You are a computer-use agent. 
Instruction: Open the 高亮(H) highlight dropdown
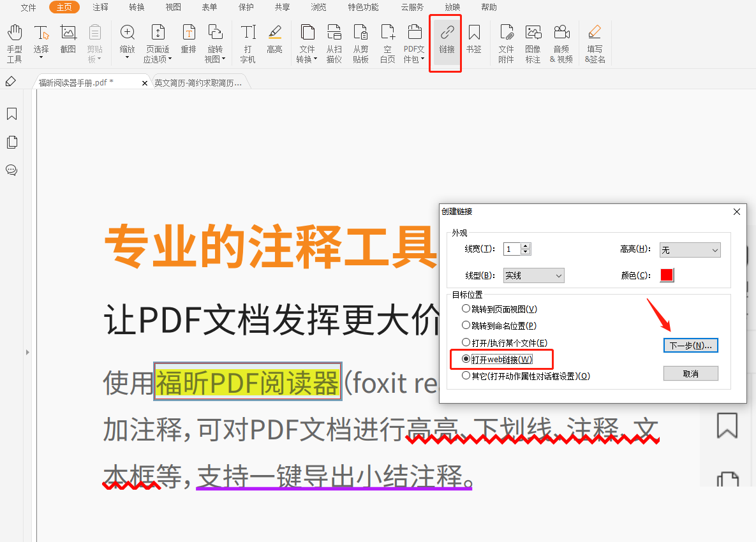[690, 249]
